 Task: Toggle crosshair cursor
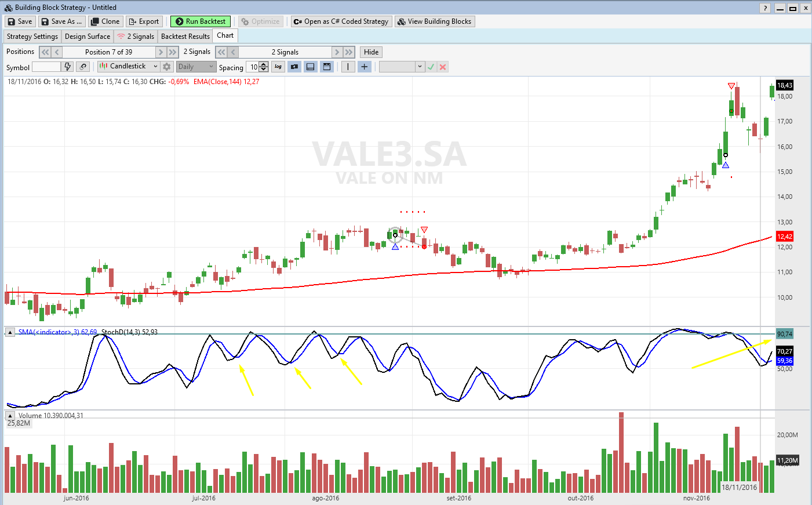point(364,67)
